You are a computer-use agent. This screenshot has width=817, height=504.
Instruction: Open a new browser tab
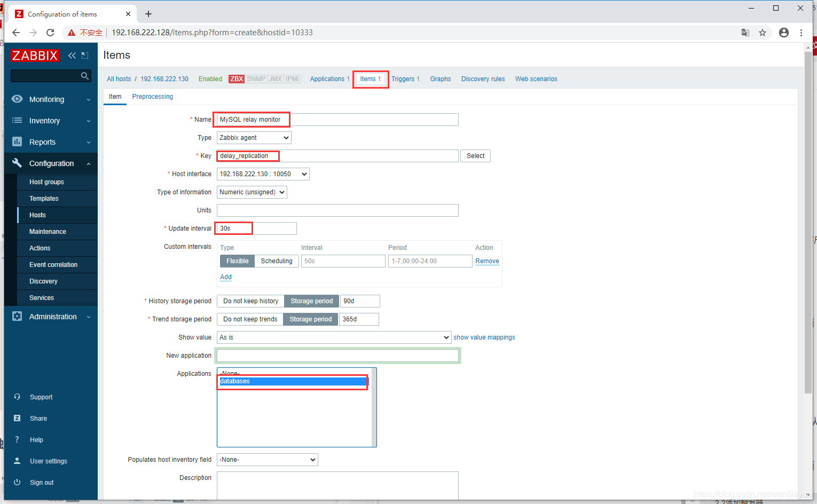148,14
